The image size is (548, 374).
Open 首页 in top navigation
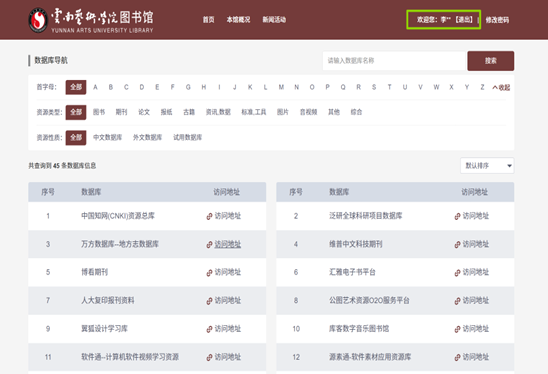click(x=209, y=20)
